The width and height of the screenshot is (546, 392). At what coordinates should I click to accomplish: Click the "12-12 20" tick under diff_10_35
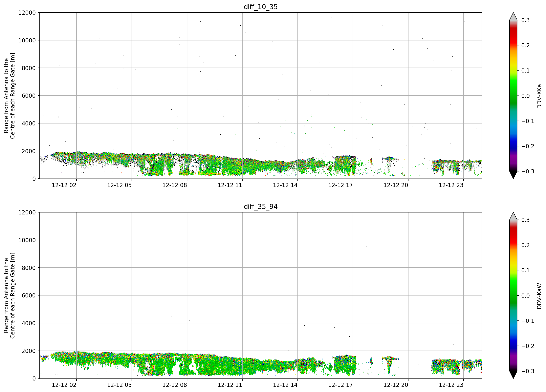pyautogui.click(x=396, y=185)
